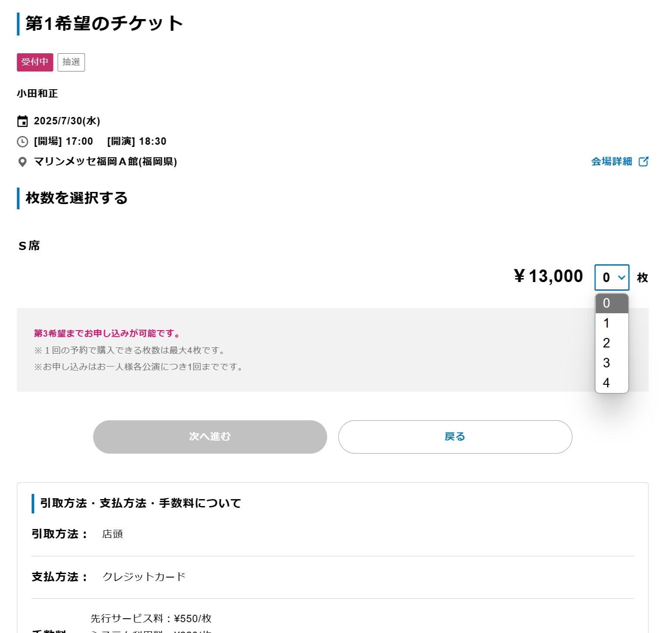Image resolution: width=672 pixels, height=633 pixels.
Task: Click the 引取方法・支払方法・手数料について heading
Action: point(140,503)
